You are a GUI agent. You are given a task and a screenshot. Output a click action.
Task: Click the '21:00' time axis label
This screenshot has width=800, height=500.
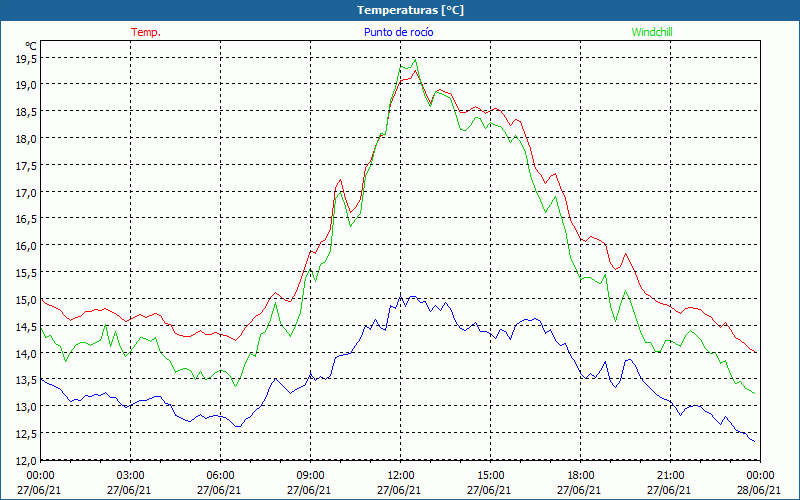(x=670, y=475)
